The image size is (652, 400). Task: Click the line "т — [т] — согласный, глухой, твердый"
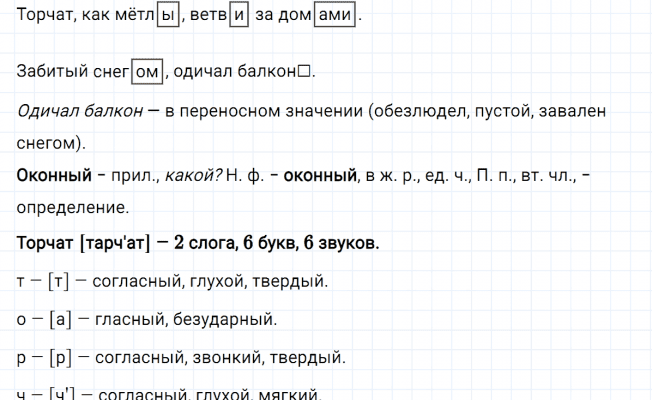172,283
